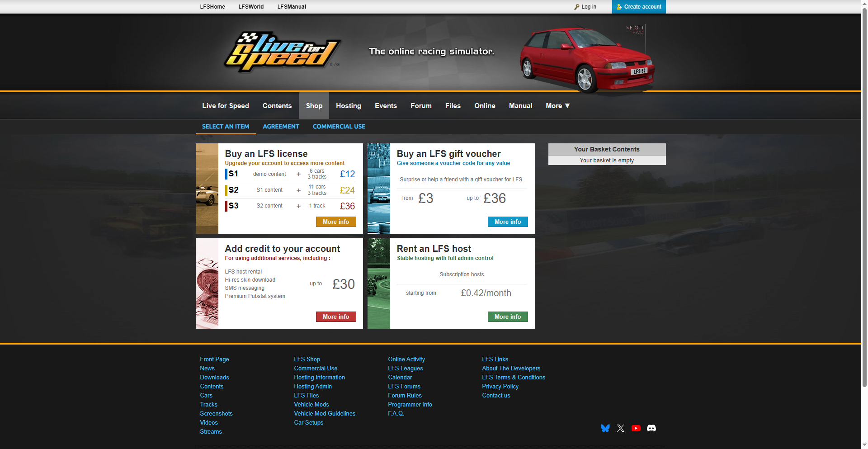Open the Hosting menu item
Screen dimensions: 868x449
point(349,106)
